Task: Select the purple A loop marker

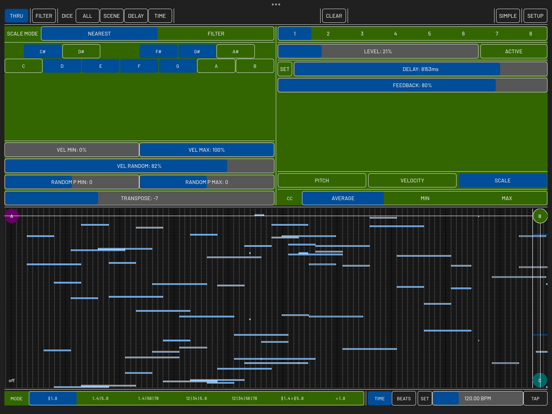Action: (x=12, y=216)
